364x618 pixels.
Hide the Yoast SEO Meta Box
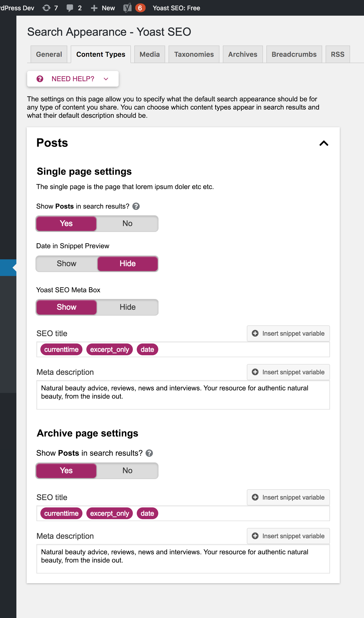coord(127,307)
